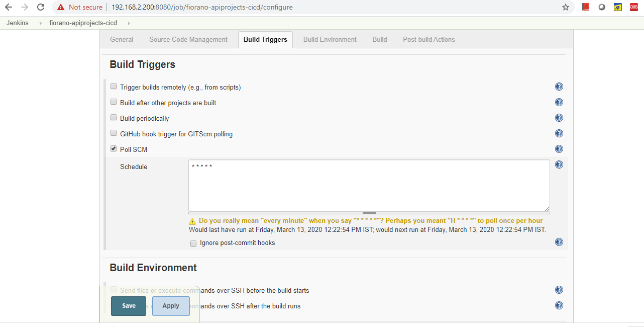Switch to Source Code Management tab
The width and height of the screenshot is (644, 327).
pos(188,39)
